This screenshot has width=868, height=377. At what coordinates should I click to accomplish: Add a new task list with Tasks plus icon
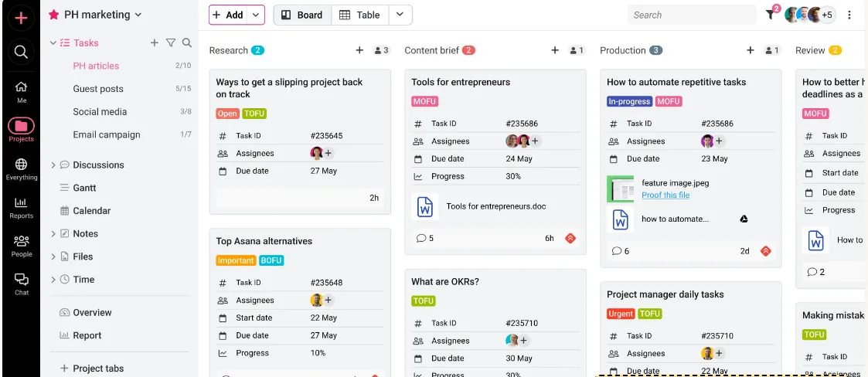[155, 42]
